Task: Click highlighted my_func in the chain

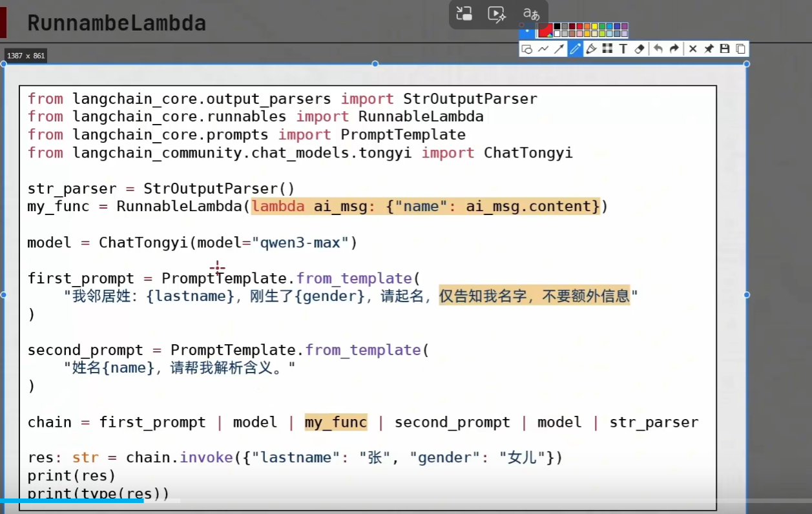Action: tap(336, 422)
